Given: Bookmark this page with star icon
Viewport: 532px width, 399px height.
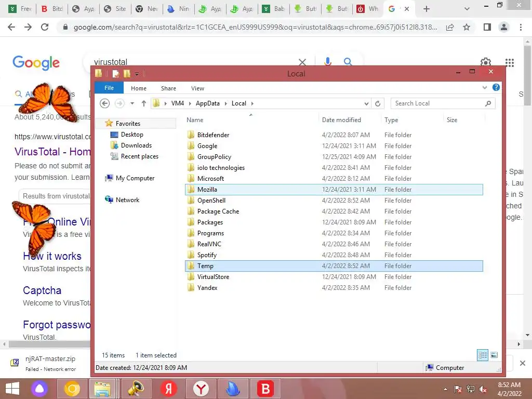Looking at the screenshot, I should 467,27.
